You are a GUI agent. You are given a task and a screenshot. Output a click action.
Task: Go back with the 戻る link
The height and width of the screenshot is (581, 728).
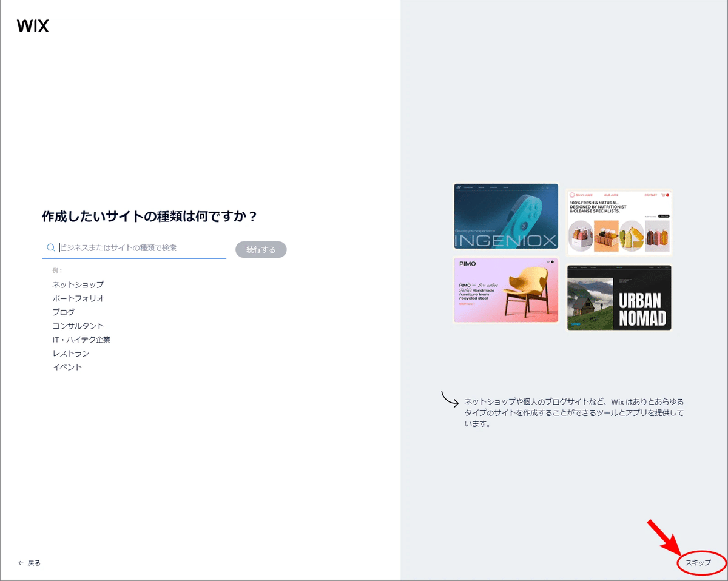click(x=30, y=563)
